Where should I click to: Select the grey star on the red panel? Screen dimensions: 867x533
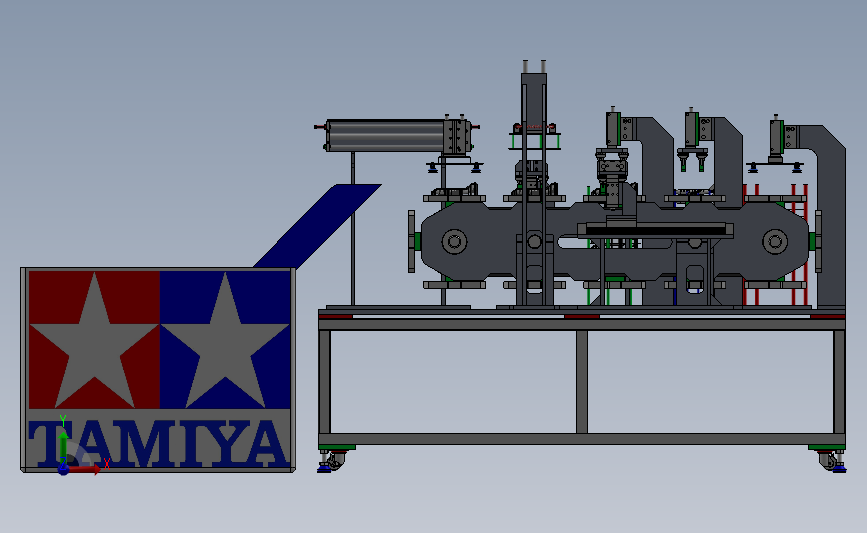95,341
